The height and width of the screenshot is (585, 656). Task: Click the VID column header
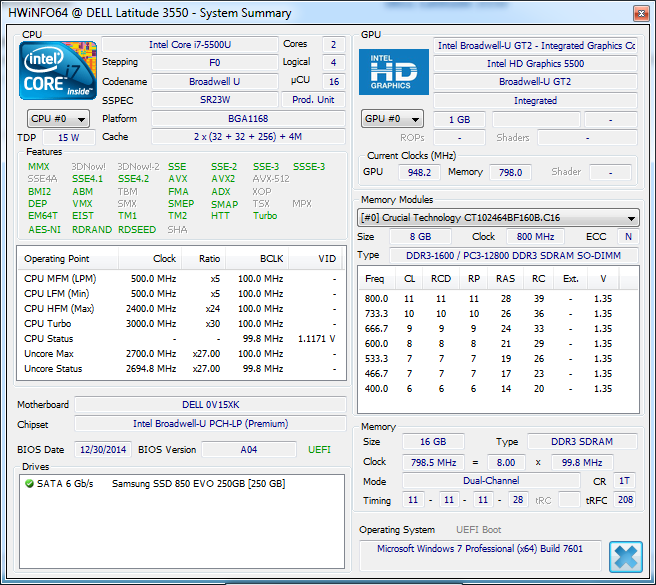click(315, 259)
